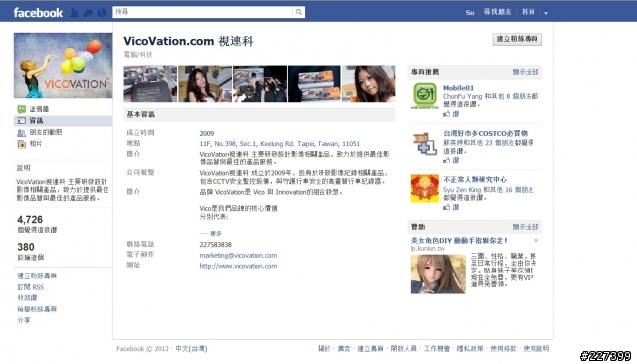Go to home link in header
Viewport: 637px width, 364px height.
pos(529,12)
